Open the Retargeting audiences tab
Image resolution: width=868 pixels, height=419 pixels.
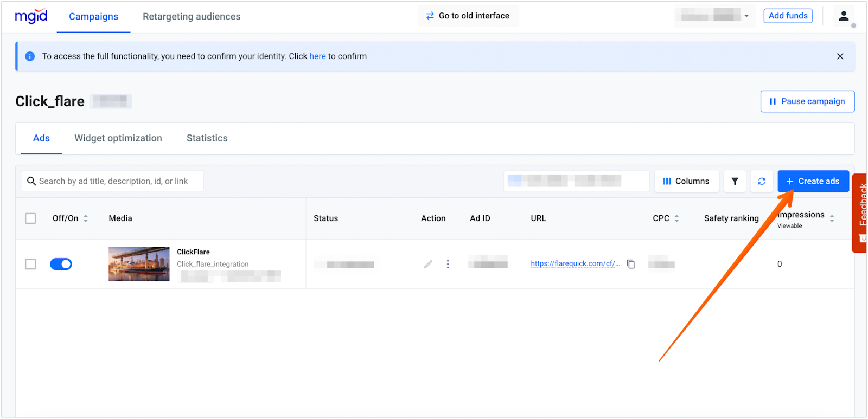[x=192, y=16]
